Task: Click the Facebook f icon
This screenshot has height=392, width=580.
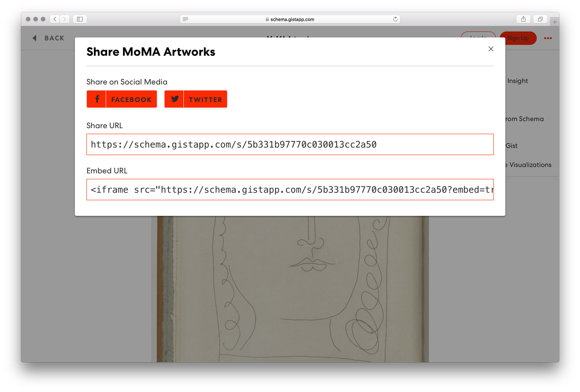Action: pyautogui.click(x=96, y=99)
